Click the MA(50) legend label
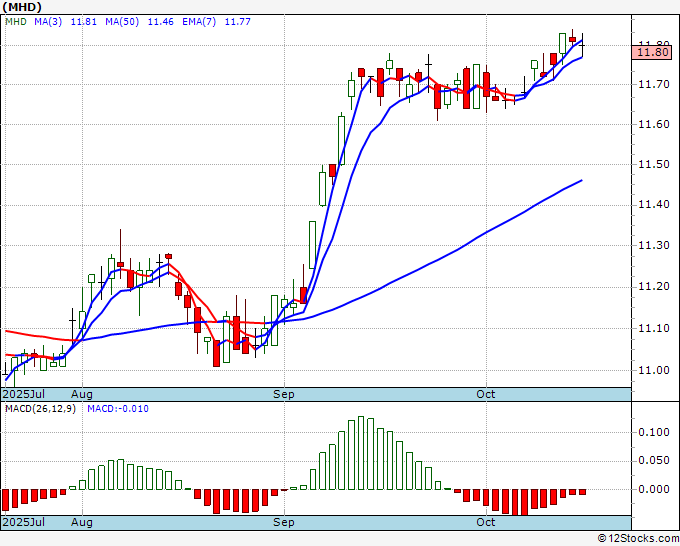The image size is (680, 546). 122,22
